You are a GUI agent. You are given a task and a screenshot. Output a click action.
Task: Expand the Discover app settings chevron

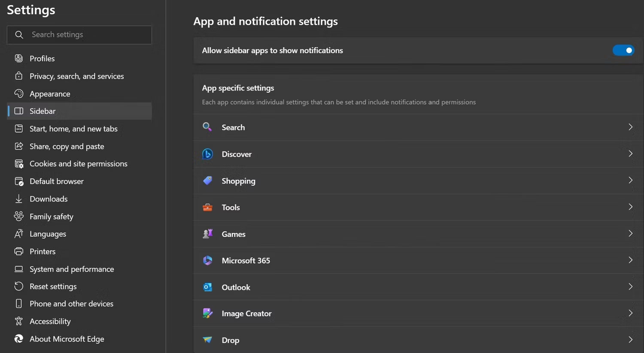630,154
